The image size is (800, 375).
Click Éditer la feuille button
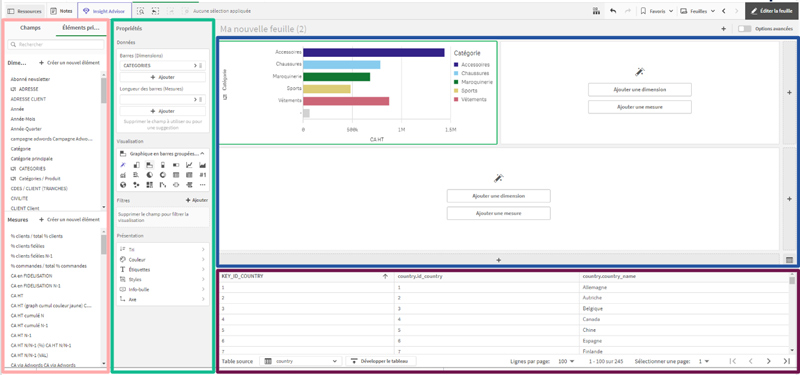(772, 11)
